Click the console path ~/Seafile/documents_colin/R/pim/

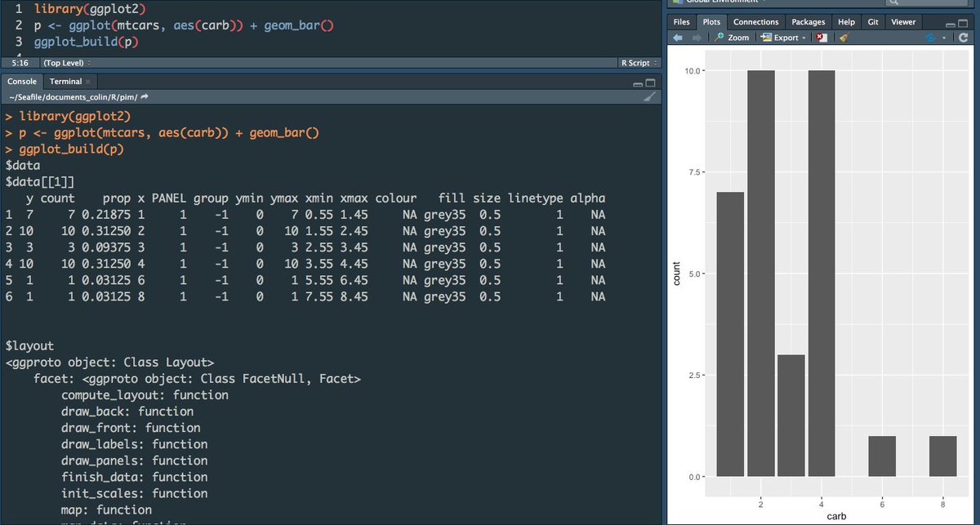[x=73, y=97]
